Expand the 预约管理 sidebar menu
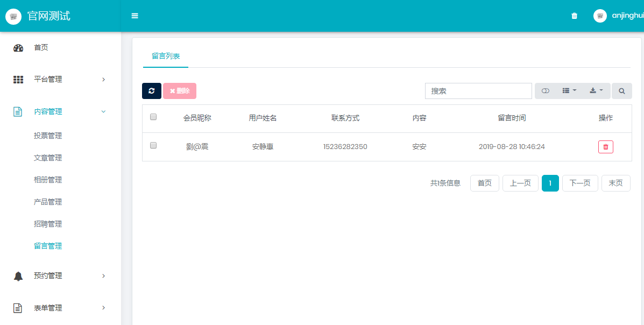 coord(59,276)
